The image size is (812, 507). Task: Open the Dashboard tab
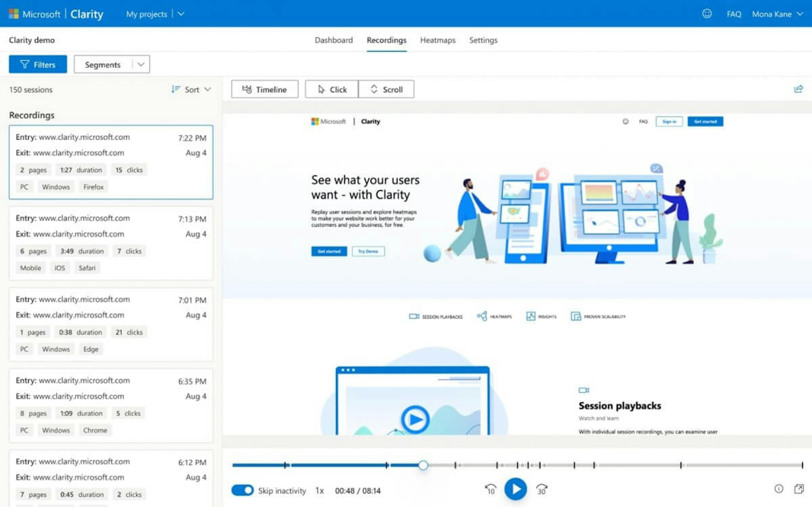tap(333, 40)
